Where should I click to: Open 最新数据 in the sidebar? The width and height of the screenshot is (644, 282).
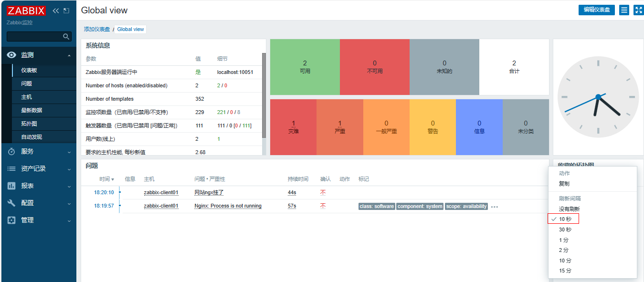coord(32,110)
